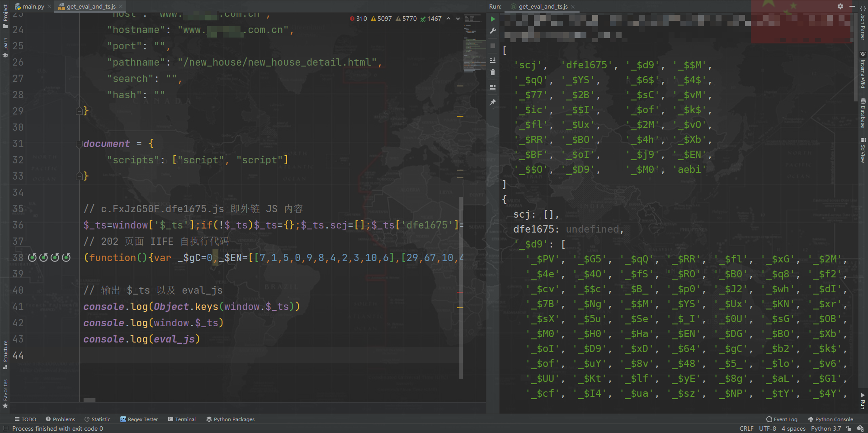Toggle file read-only lock icon
The width and height of the screenshot is (868, 433).
pos(849,428)
